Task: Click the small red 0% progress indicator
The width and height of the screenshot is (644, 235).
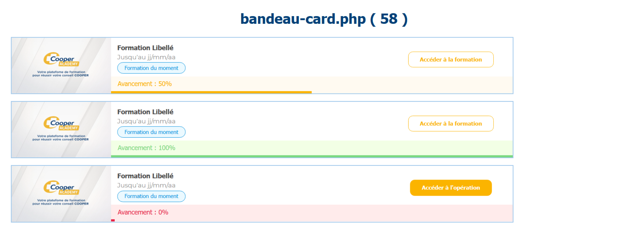Action: tap(113, 220)
